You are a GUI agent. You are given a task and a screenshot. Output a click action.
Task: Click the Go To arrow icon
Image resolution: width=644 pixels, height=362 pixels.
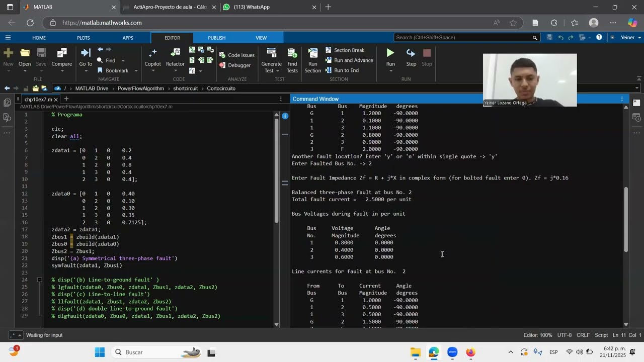pyautogui.click(x=86, y=53)
